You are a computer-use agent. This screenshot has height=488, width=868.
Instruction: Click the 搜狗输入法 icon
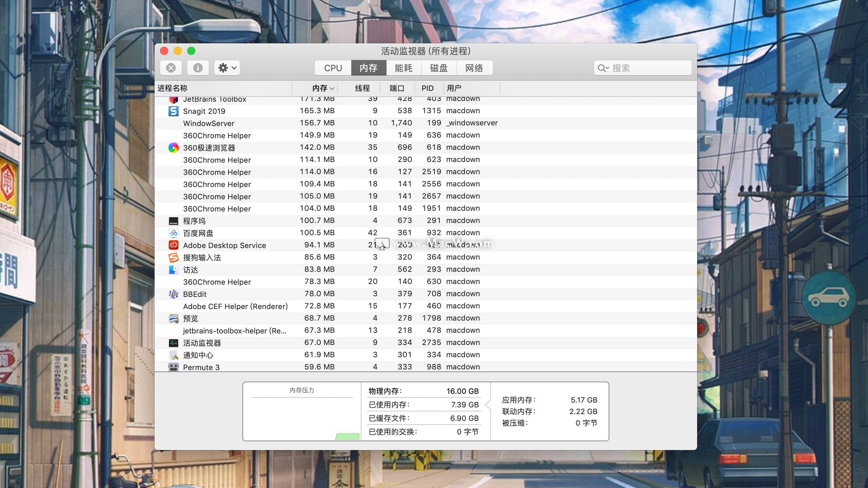coord(174,258)
